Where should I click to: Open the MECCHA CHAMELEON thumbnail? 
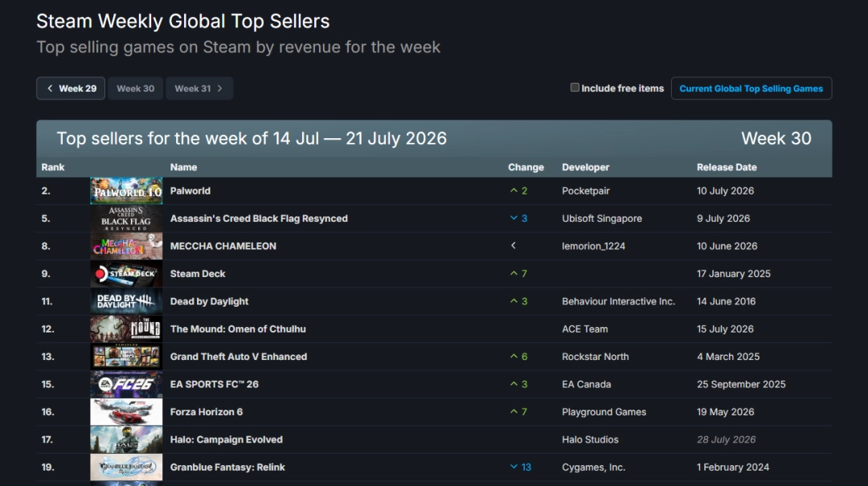[126, 247]
